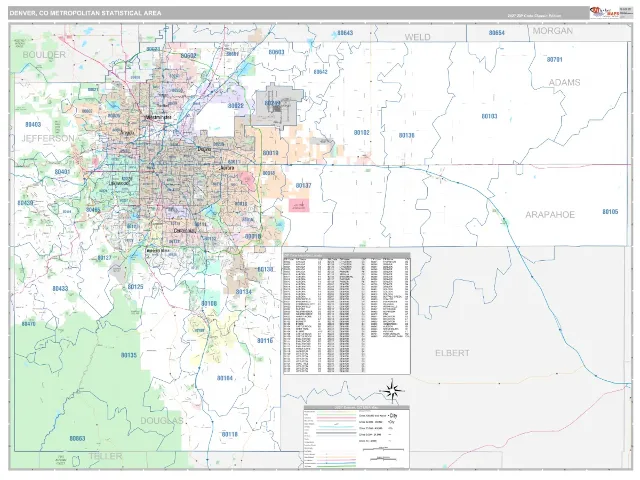The image size is (640, 480).
Task: Click ZIP code 80433 label
Action: (x=60, y=289)
